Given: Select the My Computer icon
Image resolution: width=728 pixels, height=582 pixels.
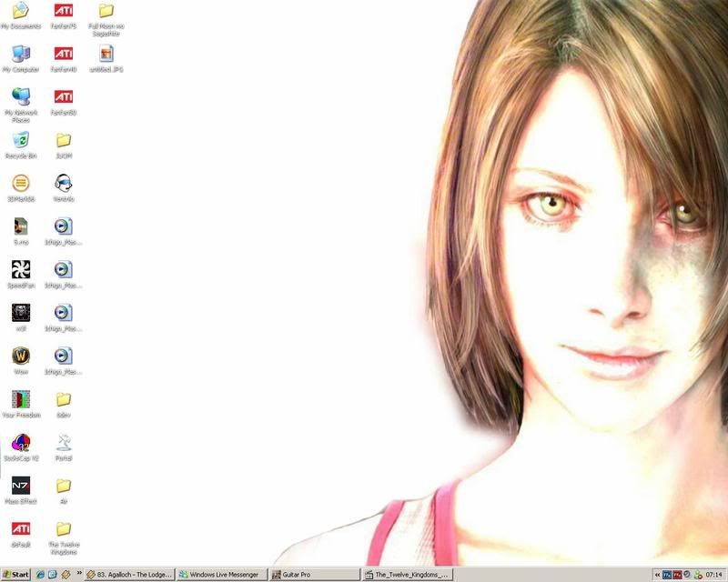Looking at the screenshot, I should coord(20,54).
